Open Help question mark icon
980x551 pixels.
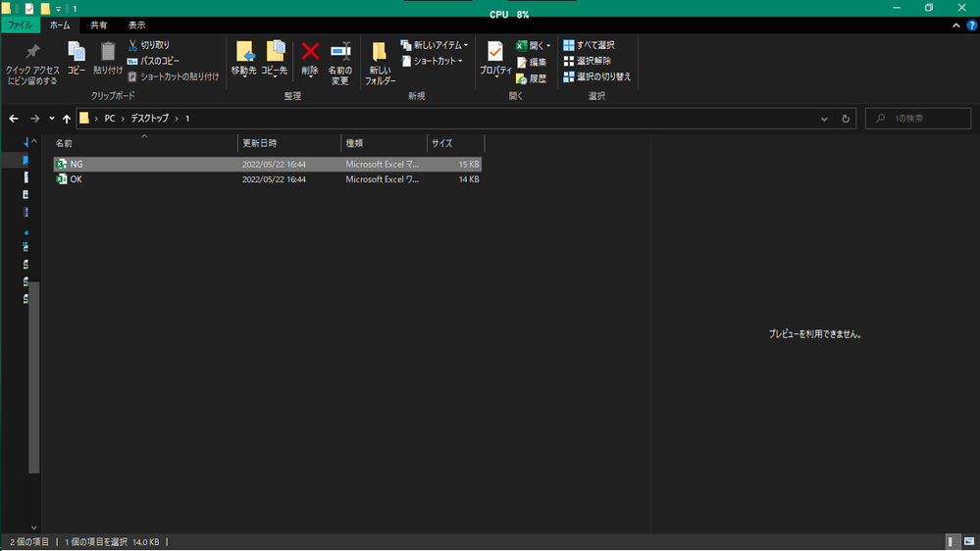[x=971, y=25]
